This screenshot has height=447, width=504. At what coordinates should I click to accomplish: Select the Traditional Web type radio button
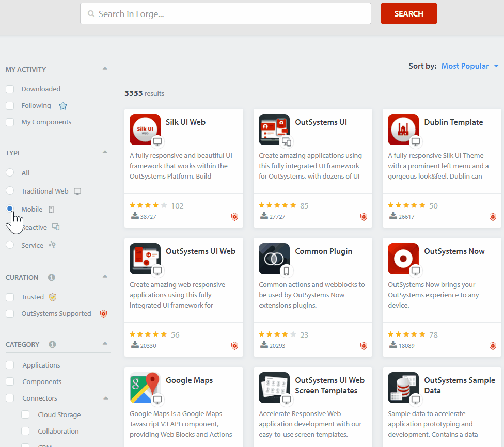tap(10, 191)
